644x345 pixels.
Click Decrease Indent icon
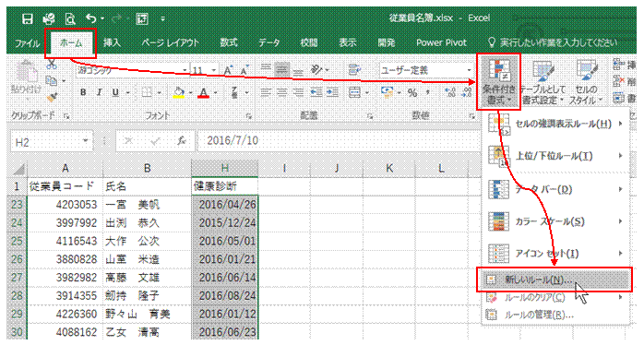pos(316,93)
